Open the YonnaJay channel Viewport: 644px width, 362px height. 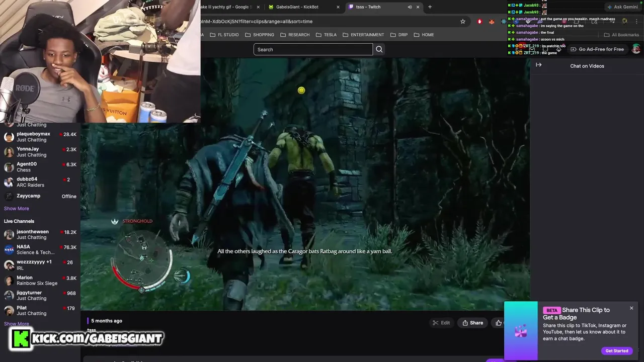tap(40, 152)
